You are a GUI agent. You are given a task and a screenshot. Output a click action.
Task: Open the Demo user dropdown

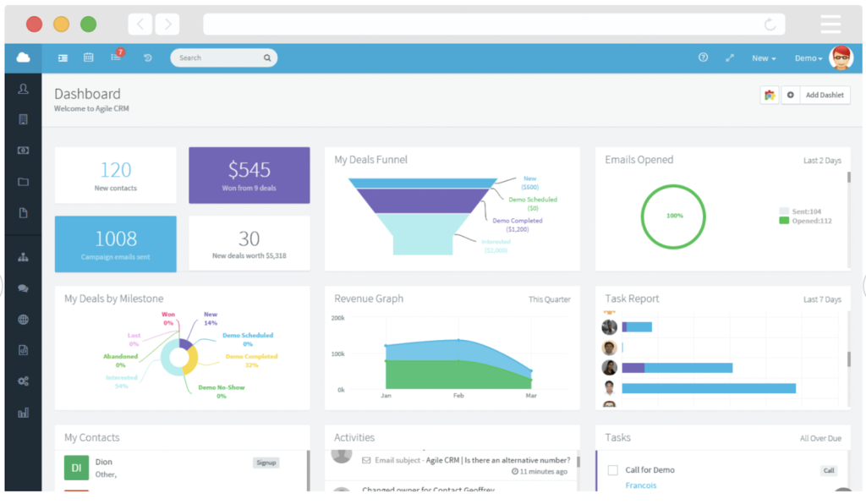(809, 58)
